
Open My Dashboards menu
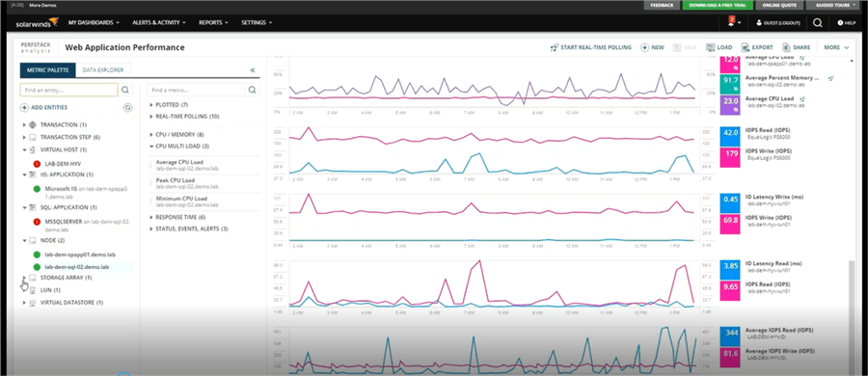[95, 23]
